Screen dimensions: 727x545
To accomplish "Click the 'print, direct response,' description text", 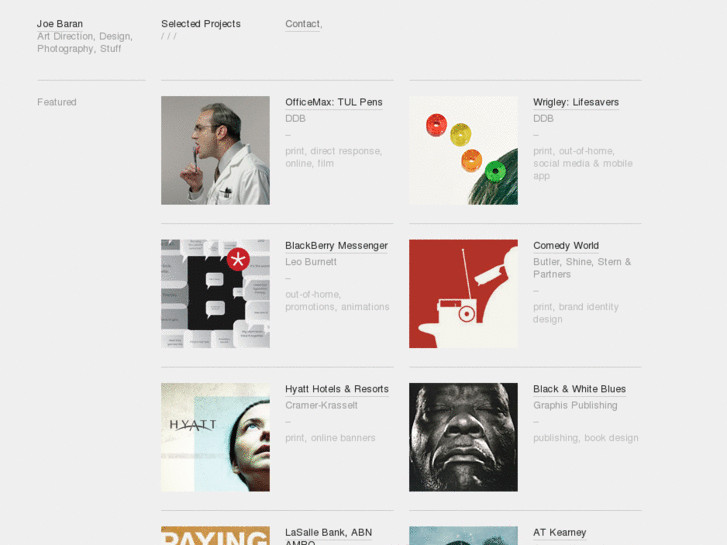I will [x=333, y=151].
